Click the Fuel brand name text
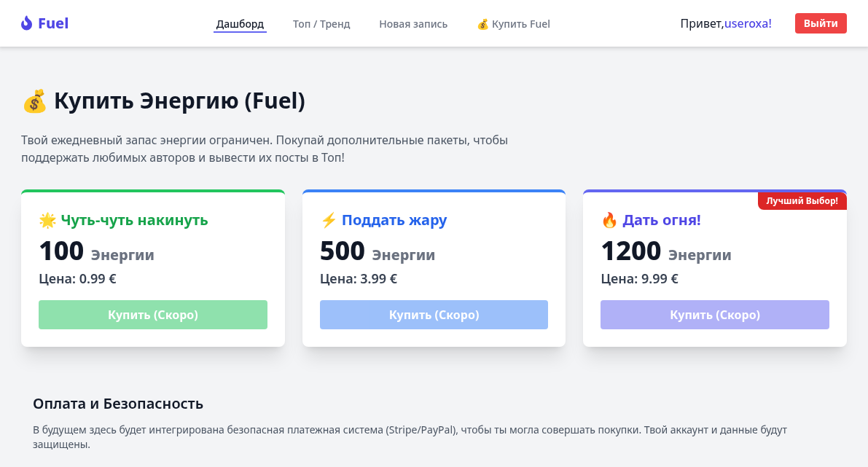 click(x=53, y=23)
